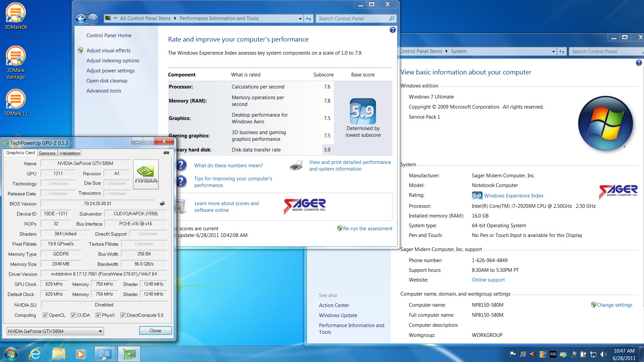
Task: Toggle the CUDA checkbox
Action: point(73,315)
